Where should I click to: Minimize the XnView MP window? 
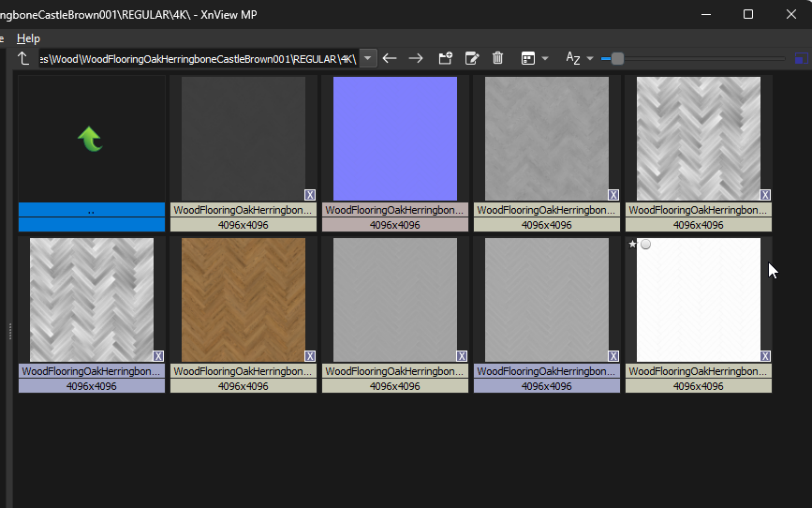click(706, 14)
